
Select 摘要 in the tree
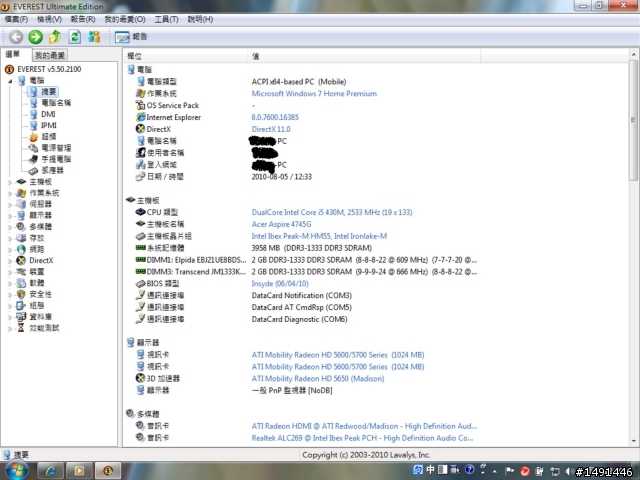(49, 92)
